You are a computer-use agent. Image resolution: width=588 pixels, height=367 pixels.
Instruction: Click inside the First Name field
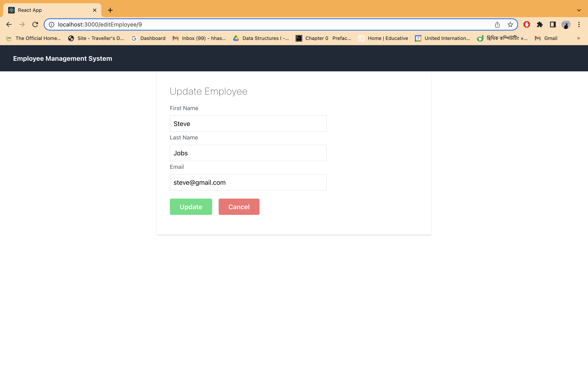(x=248, y=124)
